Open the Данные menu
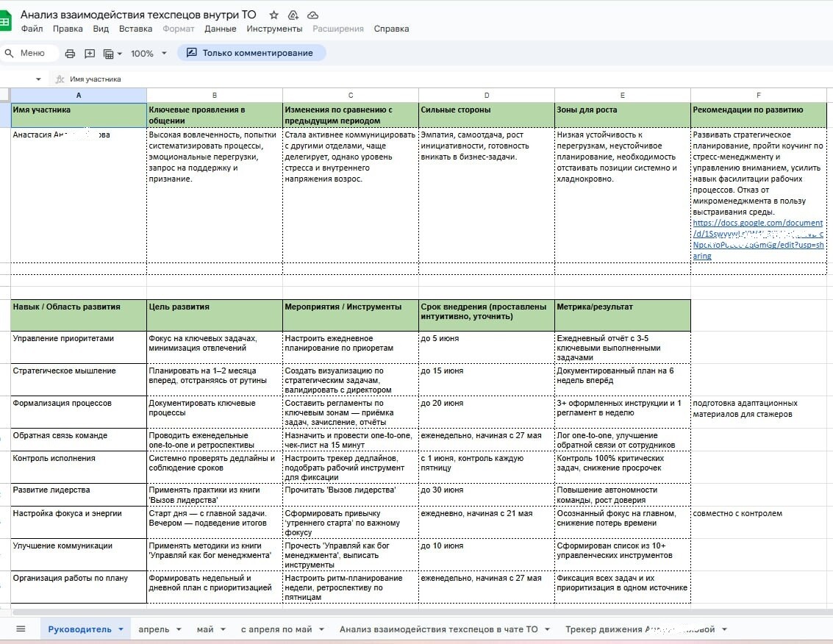This screenshot has height=644, width=833. pos(221,29)
